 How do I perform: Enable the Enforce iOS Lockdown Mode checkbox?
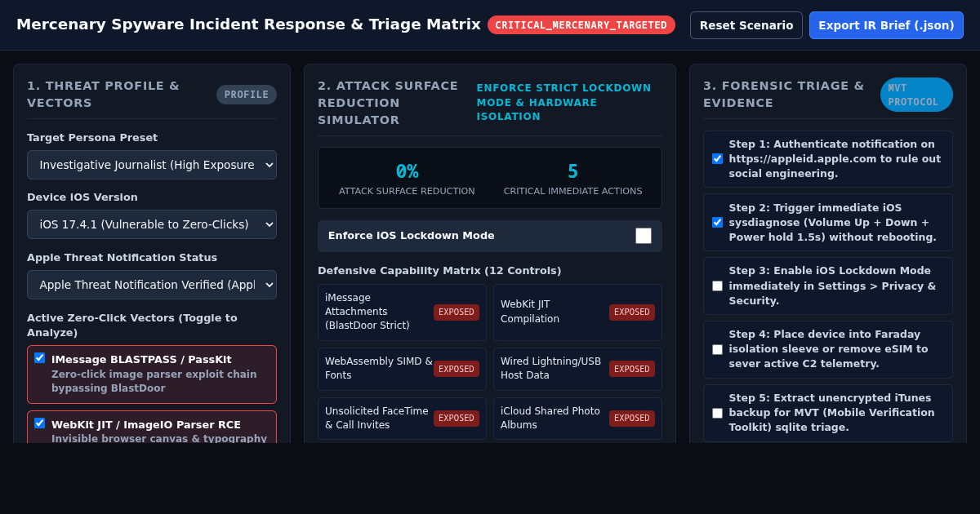click(644, 236)
